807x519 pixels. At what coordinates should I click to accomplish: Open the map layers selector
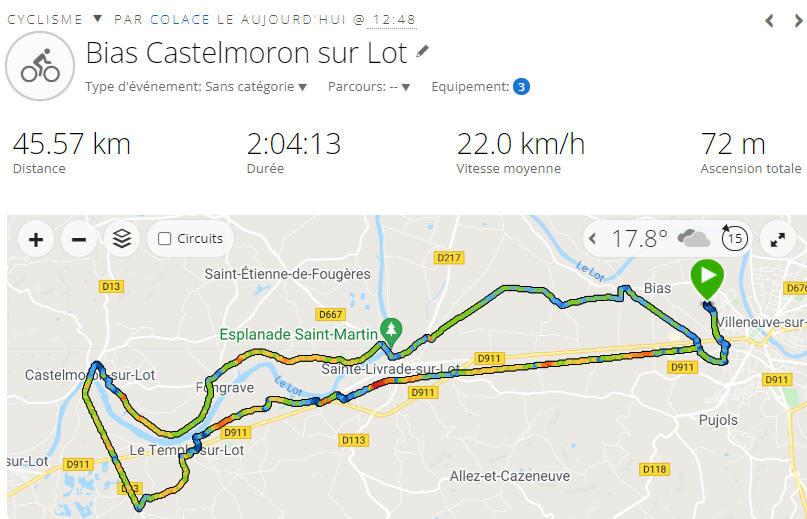(x=122, y=239)
